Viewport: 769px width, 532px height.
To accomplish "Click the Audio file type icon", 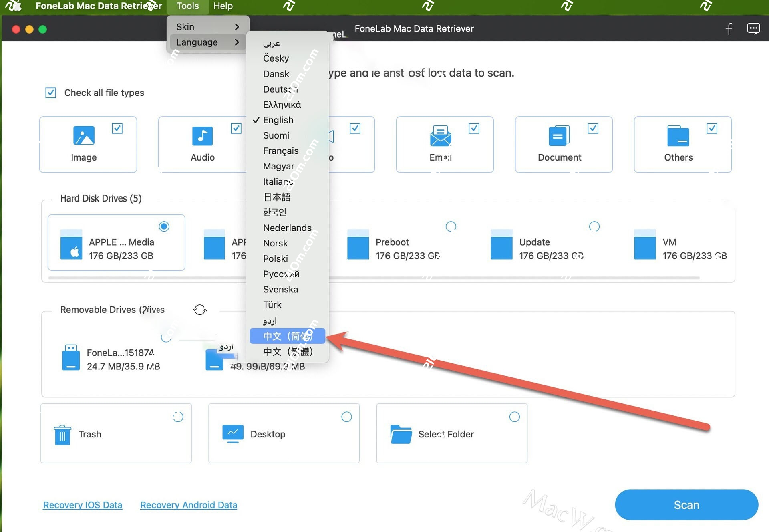I will [x=202, y=136].
